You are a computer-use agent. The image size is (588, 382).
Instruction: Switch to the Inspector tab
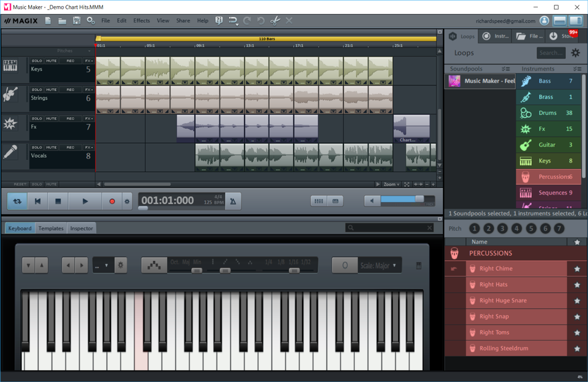click(x=82, y=228)
